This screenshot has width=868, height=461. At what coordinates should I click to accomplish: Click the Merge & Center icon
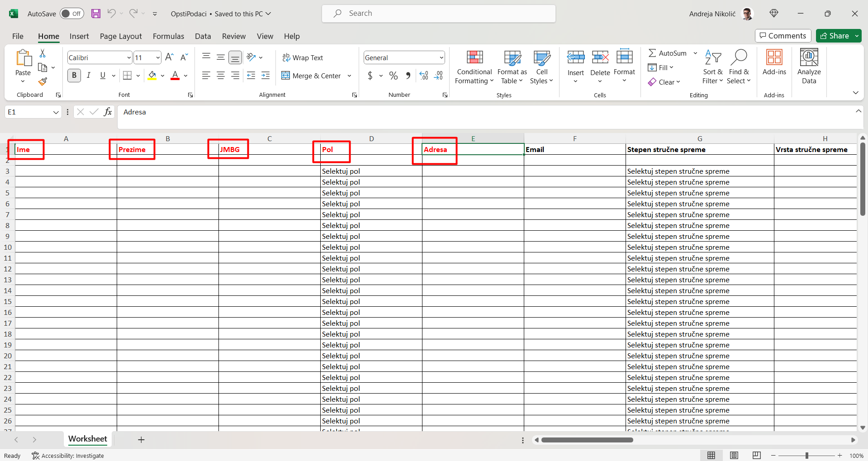click(x=286, y=76)
